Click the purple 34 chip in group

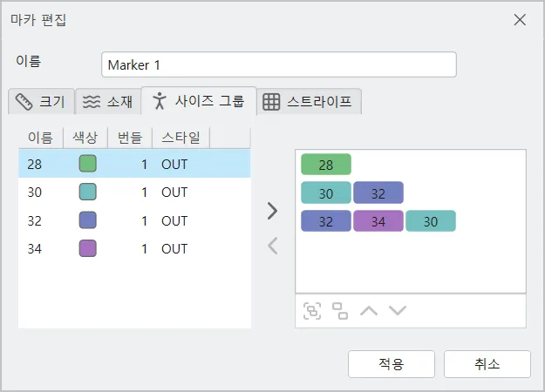point(378,221)
